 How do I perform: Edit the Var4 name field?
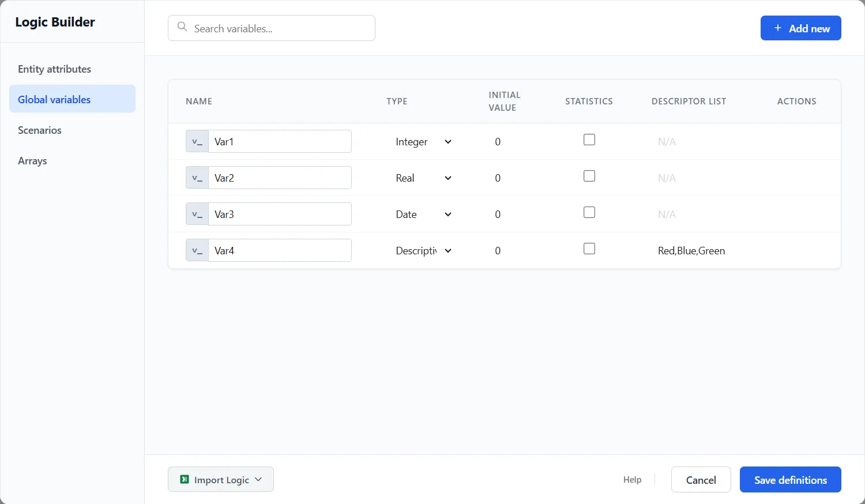tap(280, 250)
